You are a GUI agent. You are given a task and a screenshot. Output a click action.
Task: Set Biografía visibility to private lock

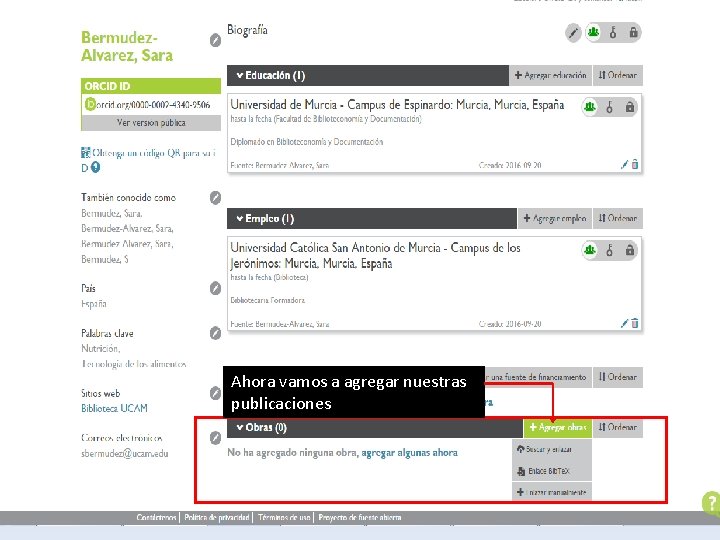click(633, 32)
